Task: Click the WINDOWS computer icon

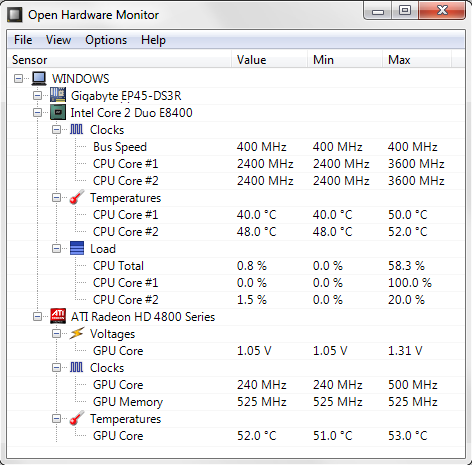Action: [39, 78]
